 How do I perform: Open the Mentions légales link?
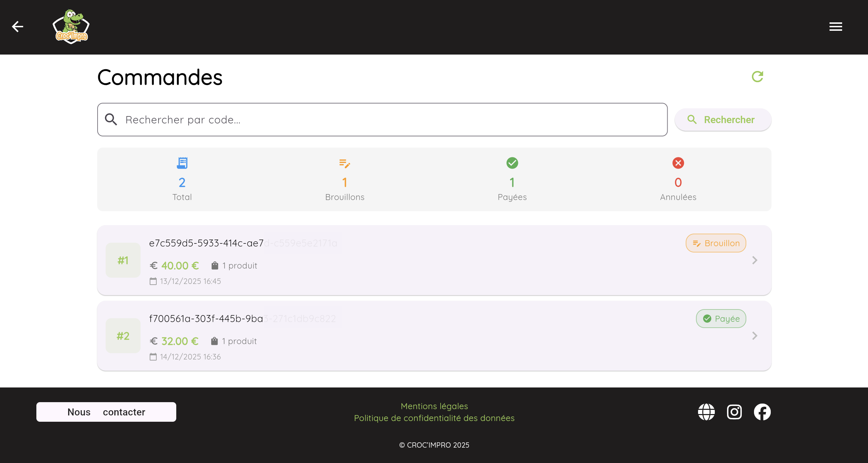(434, 406)
